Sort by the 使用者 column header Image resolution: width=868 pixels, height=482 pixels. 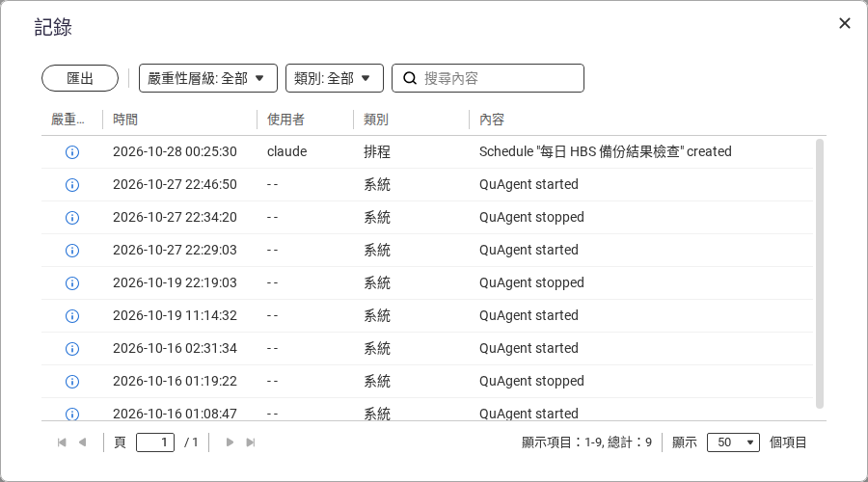point(285,120)
